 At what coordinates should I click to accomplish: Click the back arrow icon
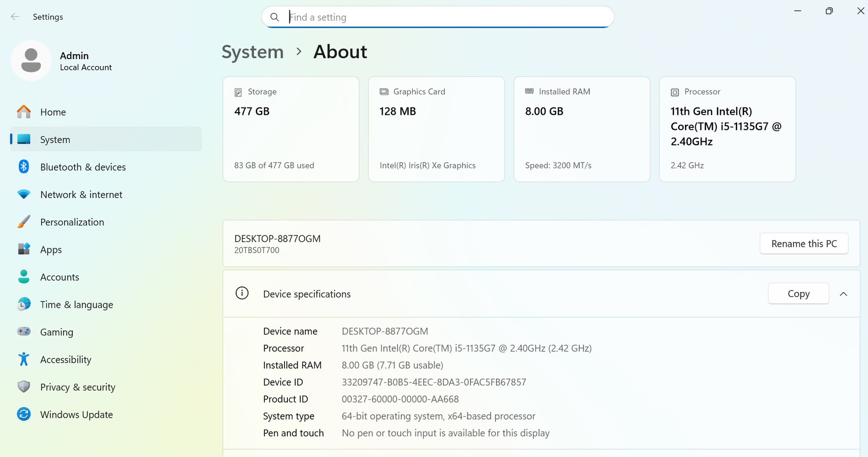pyautogui.click(x=15, y=17)
